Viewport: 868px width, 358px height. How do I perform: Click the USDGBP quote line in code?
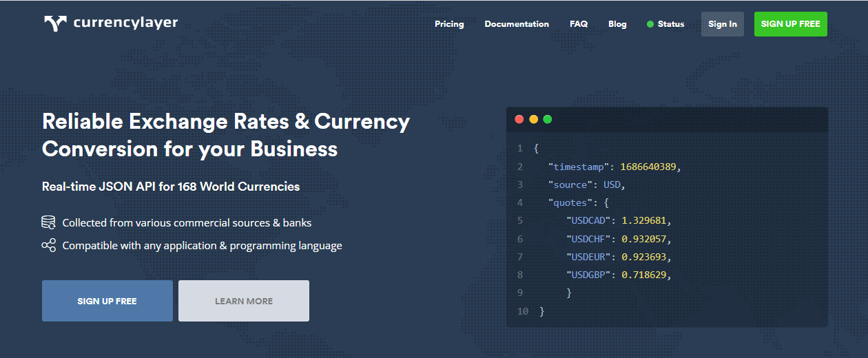(618, 275)
